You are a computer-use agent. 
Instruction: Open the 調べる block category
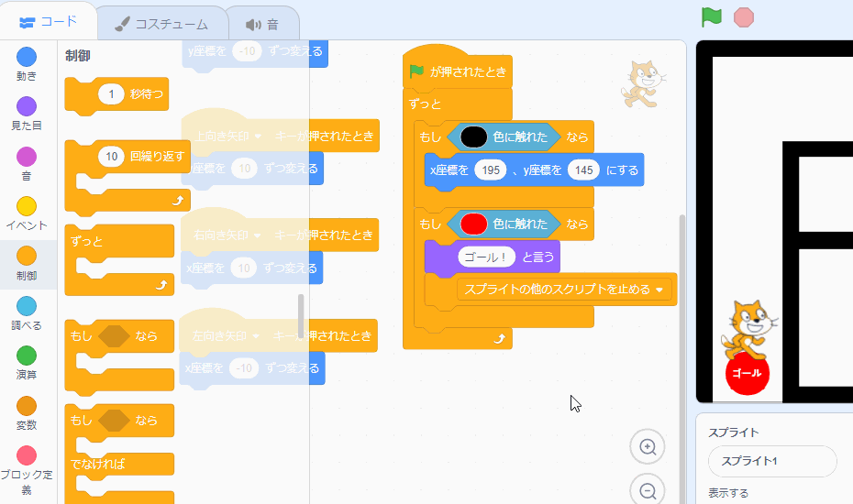click(x=27, y=313)
